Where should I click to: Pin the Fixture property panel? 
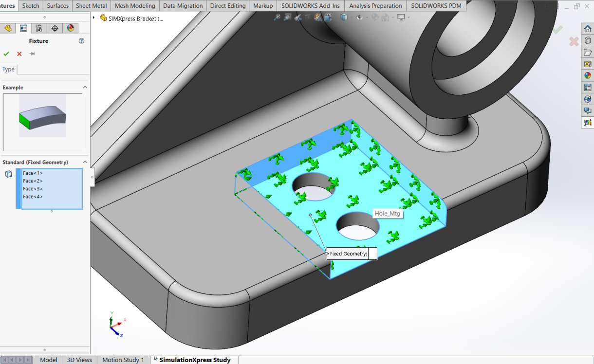point(32,54)
